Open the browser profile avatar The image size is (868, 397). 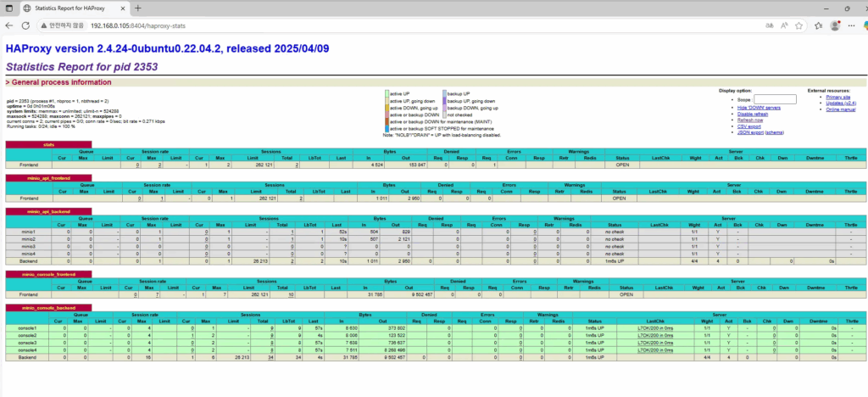click(835, 25)
